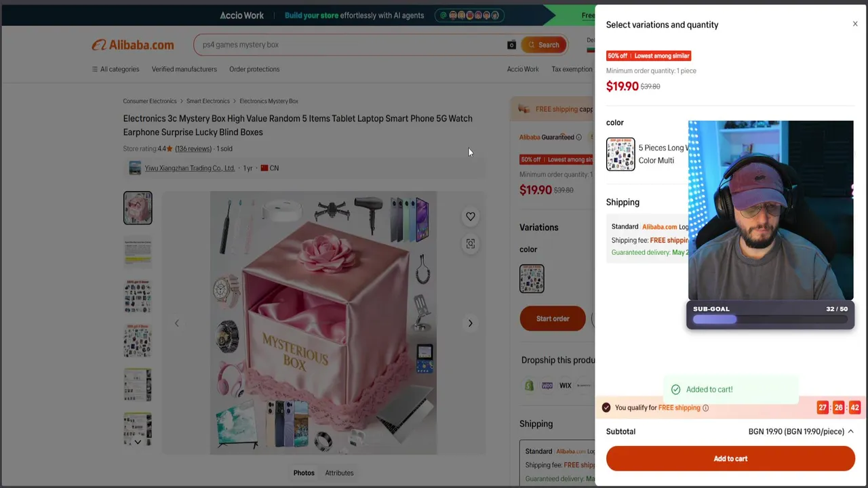The width and height of the screenshot is (868, 488).
Task: Click the Shopify dropship icon
Action: pyautogui.click(x=529, y=386)
